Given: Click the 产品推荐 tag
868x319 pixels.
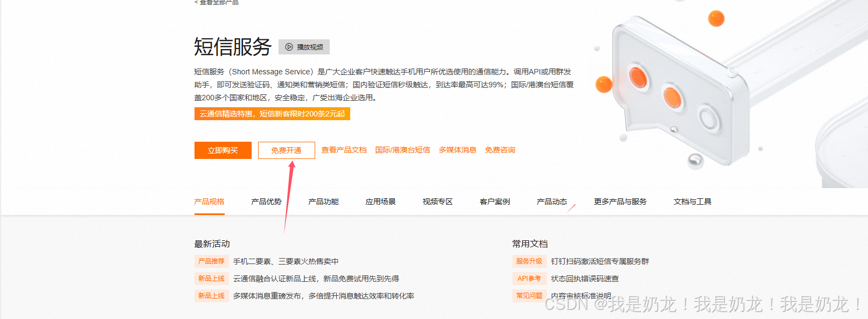Looking at the screenshot, I should click(212, 261).
